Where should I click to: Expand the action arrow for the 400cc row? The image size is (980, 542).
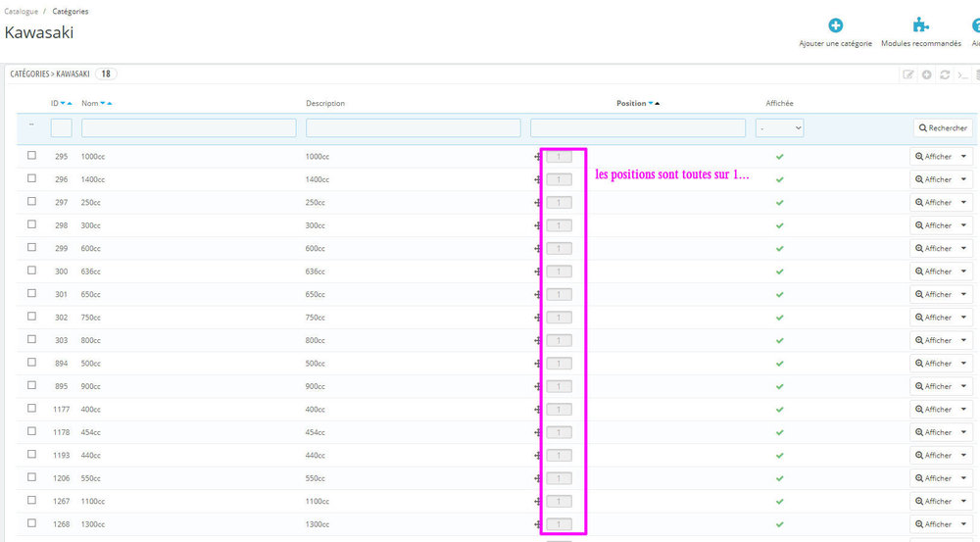tap(963, 410)
